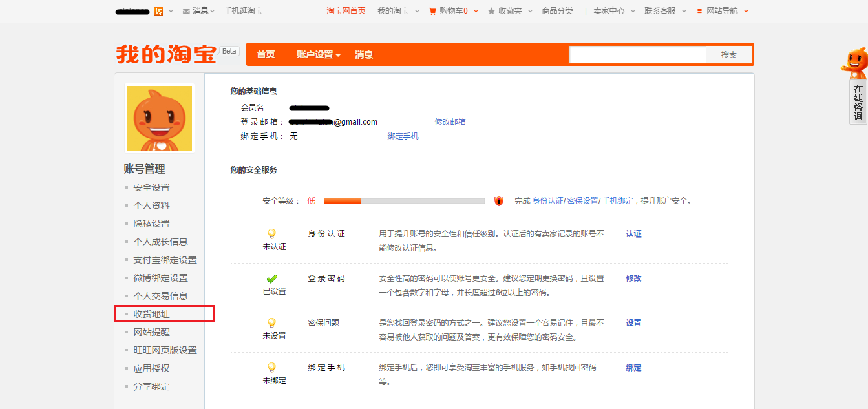Viewport: 868px width, 409px height.
Task: Open 支付宝绑定设置 in the sidebar
Action: pos(165,260)
